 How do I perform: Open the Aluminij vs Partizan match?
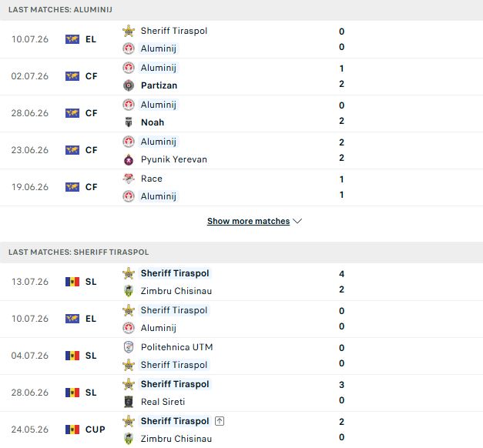[242, 77]
